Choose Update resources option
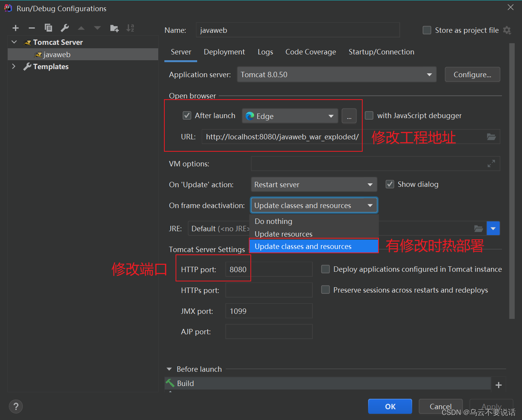This screenshot has height=420, width=522. point(314,234)
